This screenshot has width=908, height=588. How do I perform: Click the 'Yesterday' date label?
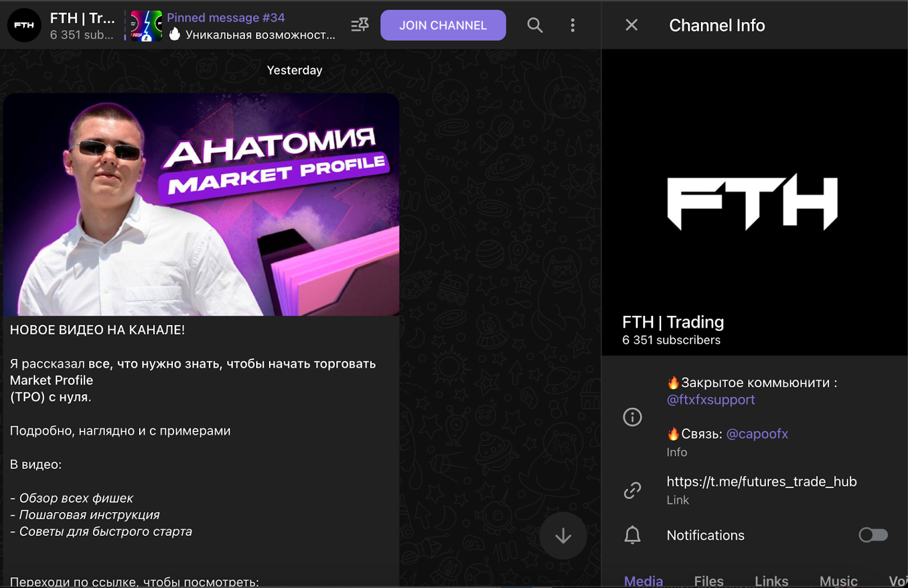295,70
